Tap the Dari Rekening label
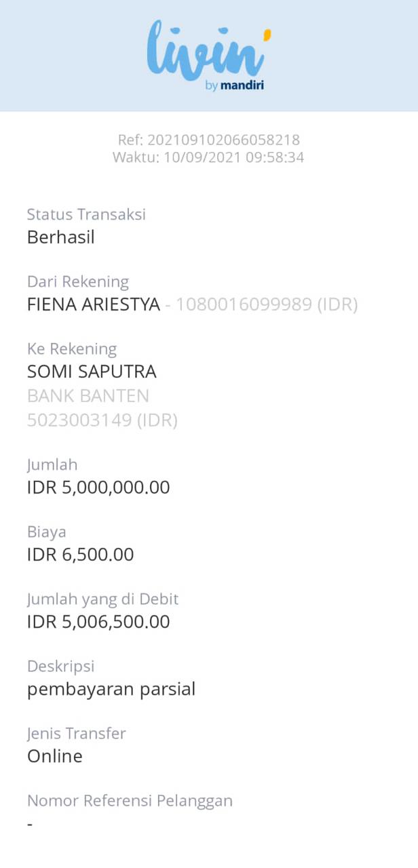 [77, 281]
